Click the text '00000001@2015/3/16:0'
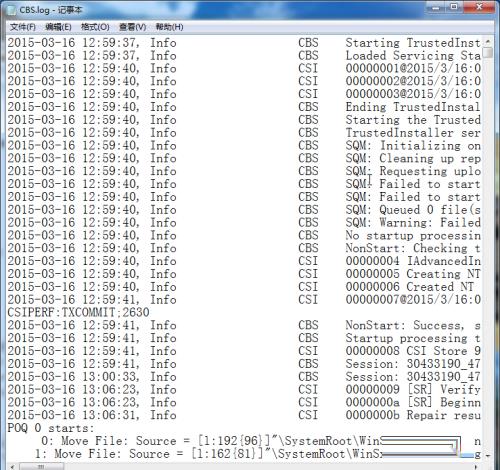 (x=413, y=69)
